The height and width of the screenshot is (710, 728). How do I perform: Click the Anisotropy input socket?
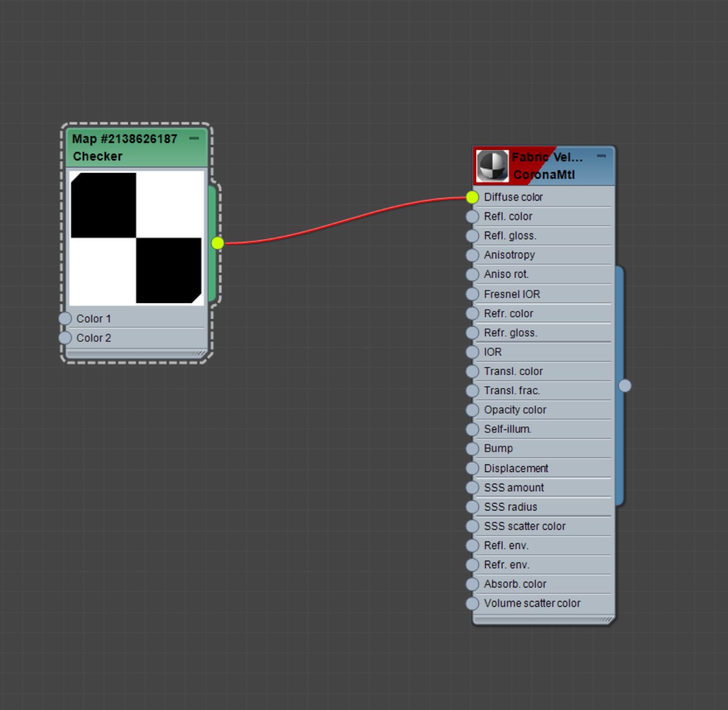[x=473, y=255]
